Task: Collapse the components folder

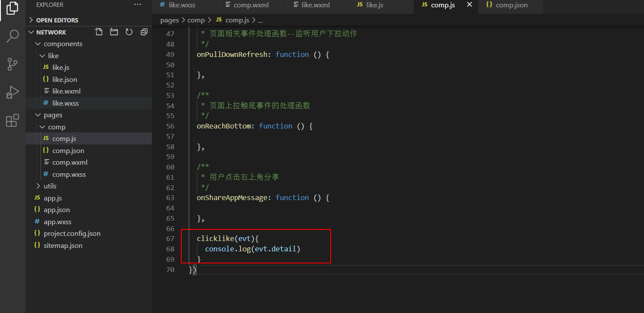Action: pyautogui.click(x=88, y=44)
